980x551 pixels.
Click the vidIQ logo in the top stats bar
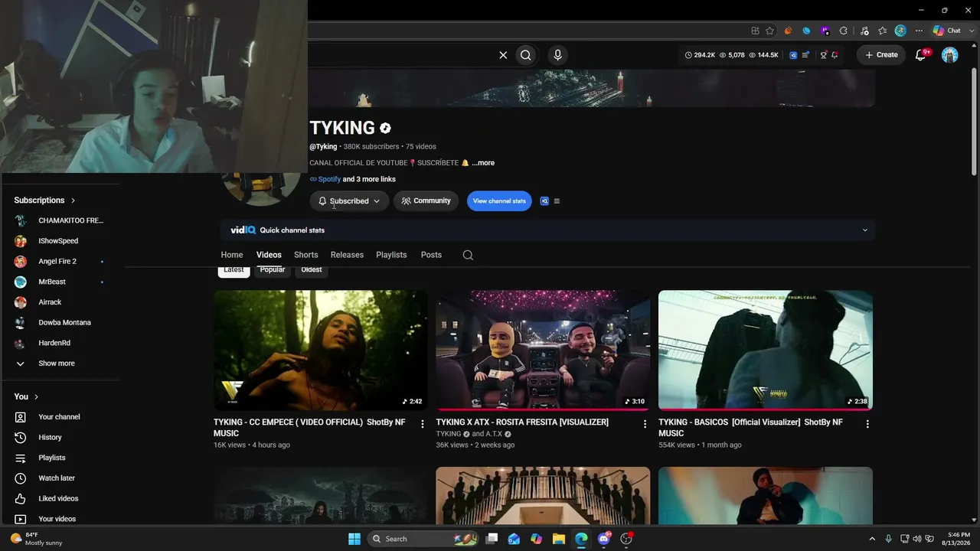pyautogui.click(x=793, y=55)
